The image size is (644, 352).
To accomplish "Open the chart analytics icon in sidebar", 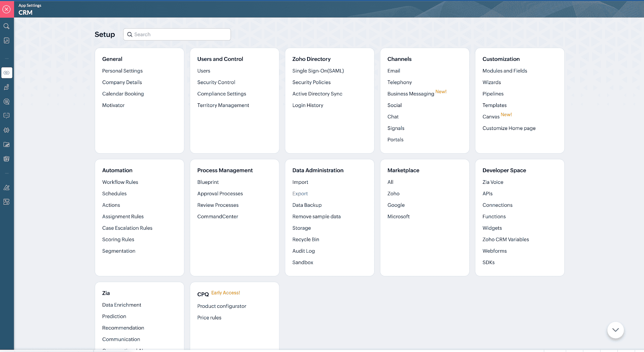I will coord(6,145).
